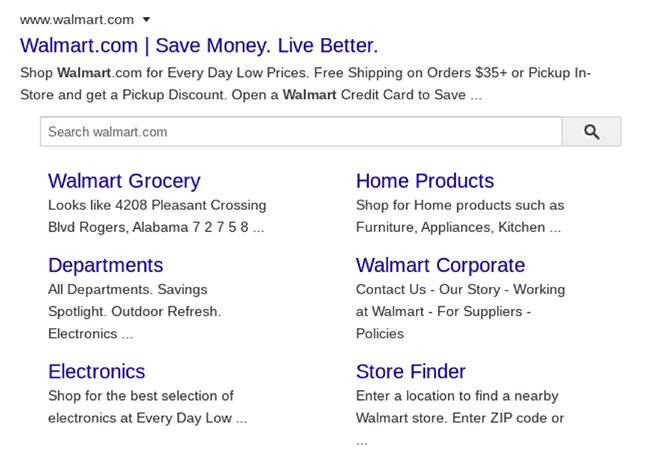
Task: Click the Pleasant Crossing Blvd address snippet
Action: click(157, 216)
